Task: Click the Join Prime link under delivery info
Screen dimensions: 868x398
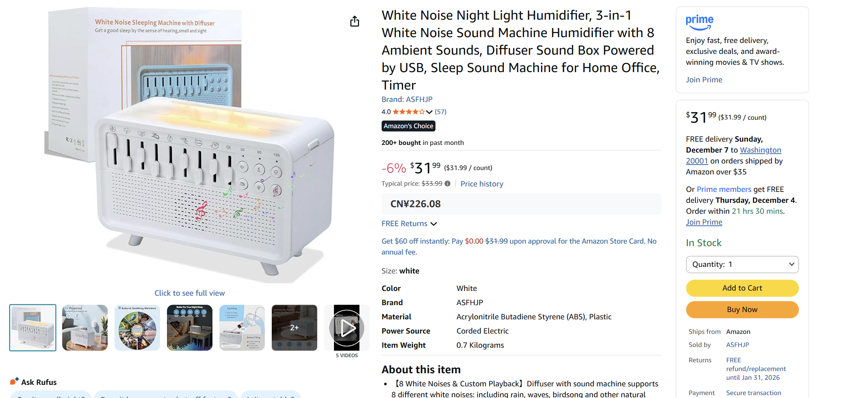Action: (x=704, y=222)
